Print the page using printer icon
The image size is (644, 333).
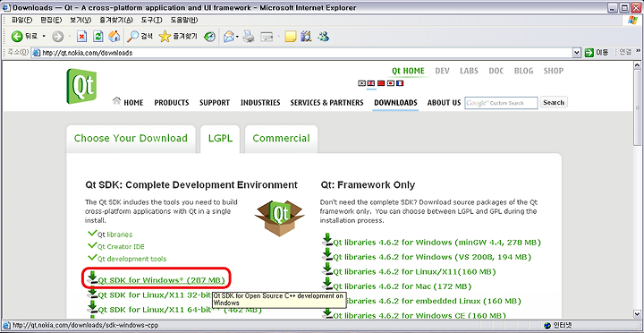tap(249, 37)
